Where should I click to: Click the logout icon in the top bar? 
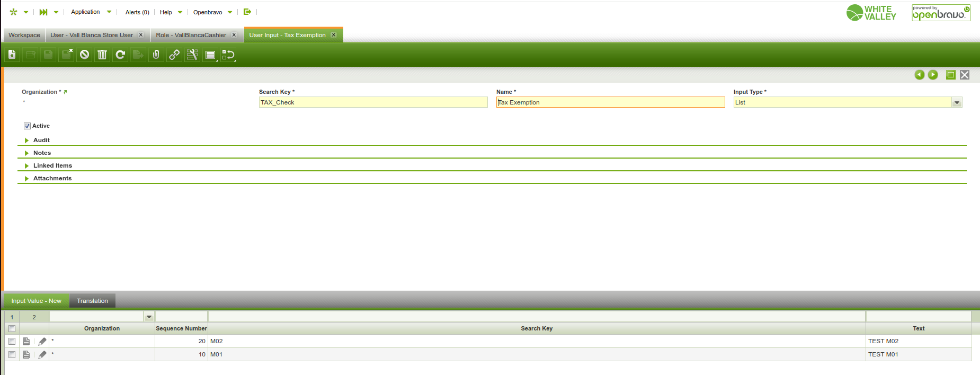point(247,12)
